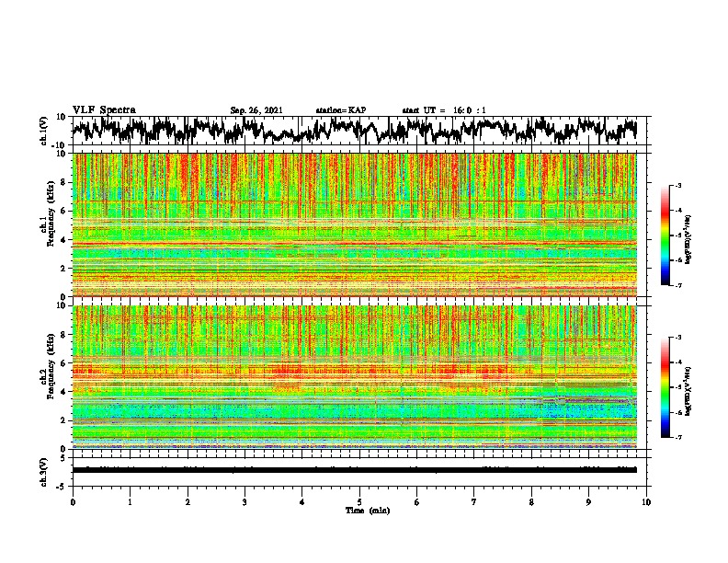Click the time axis tick label '8'
The width and height of the screenshot is (728, 563).
pyautogui.click(x=531, y=502)
